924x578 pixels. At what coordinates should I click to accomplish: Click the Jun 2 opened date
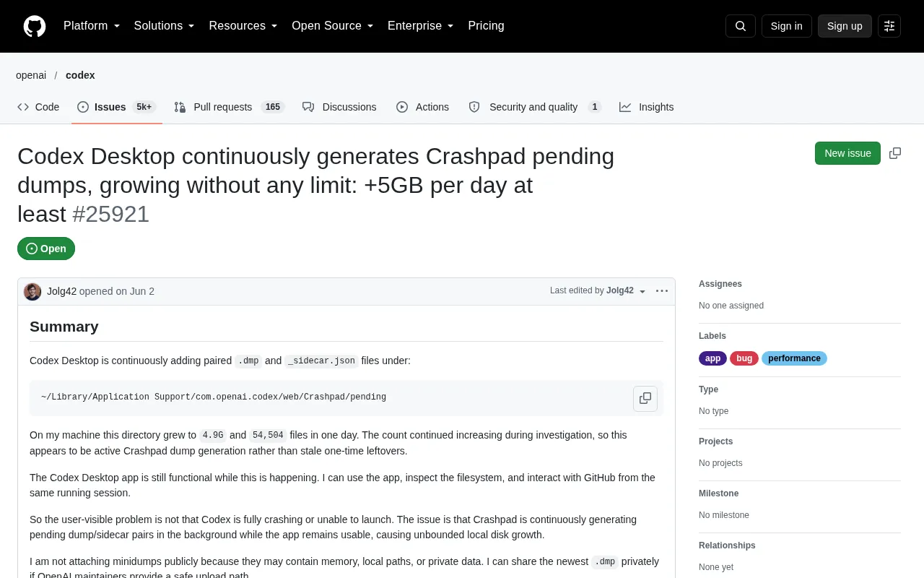[142, 291]
